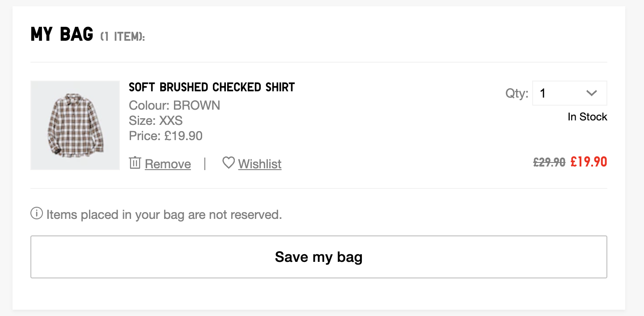This screenshot has height=316, width=644.
Task: Click the Save my bag button
Action: [318, 257]
